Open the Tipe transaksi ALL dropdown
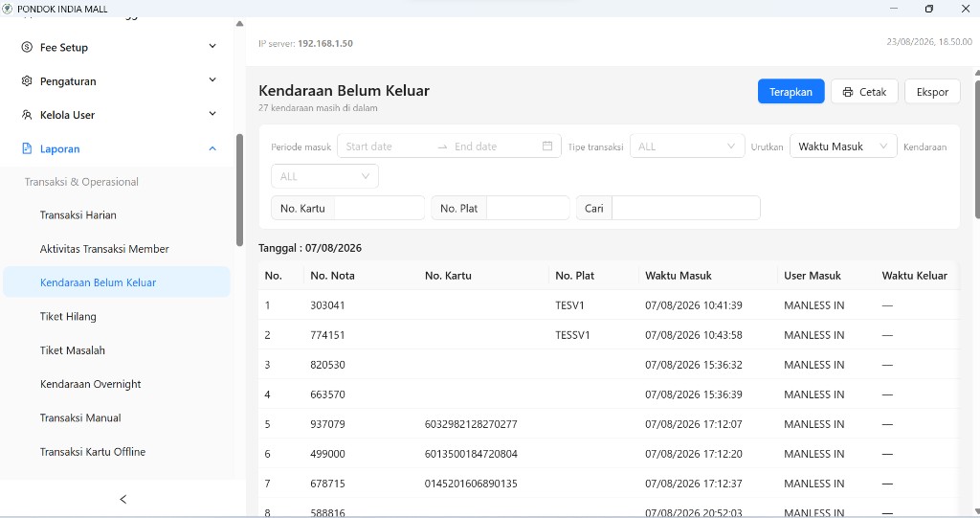The image size is (980, 518). pyautogui.click(x=687, y=146)
